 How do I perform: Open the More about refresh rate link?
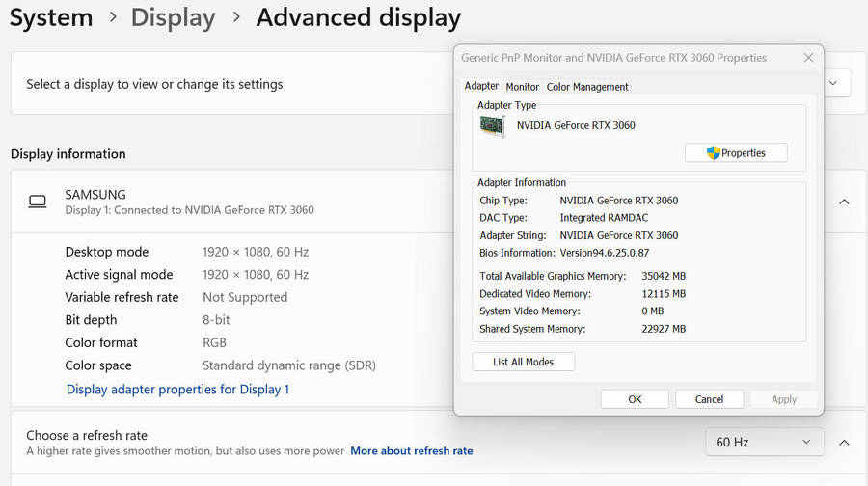[411, 450]
